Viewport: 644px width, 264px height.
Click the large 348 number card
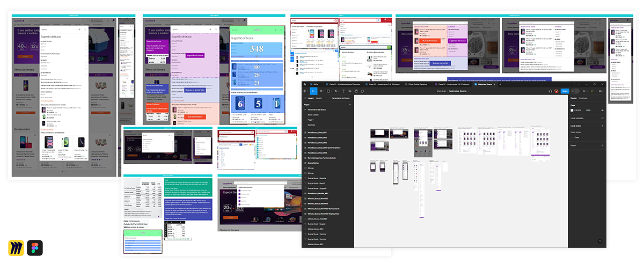257,49
